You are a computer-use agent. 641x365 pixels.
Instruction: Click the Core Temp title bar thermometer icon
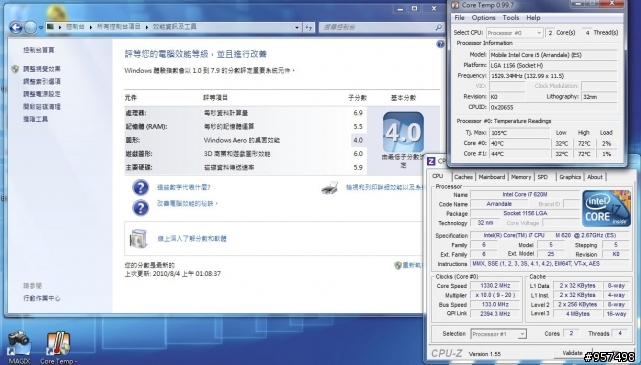[455, 5]
